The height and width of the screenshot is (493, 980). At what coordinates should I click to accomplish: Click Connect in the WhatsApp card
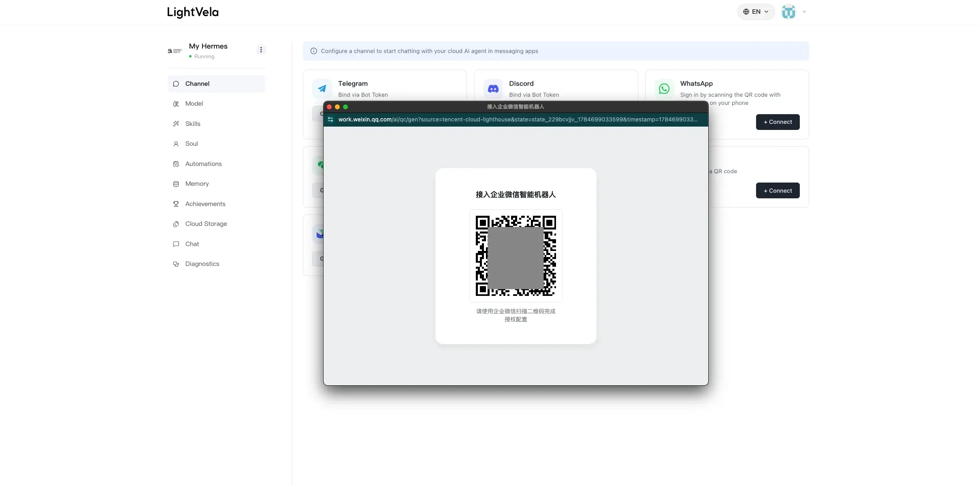tap(778, 122)
